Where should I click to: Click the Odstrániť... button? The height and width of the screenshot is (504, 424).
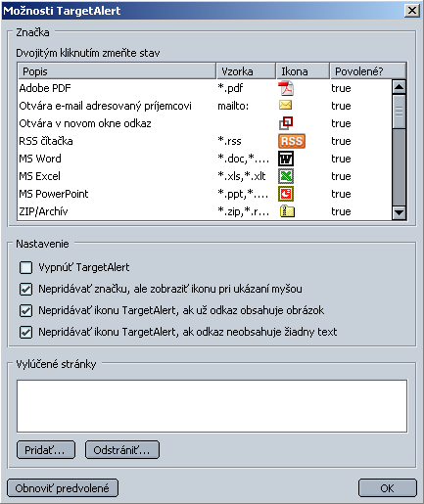click(122, 450)
